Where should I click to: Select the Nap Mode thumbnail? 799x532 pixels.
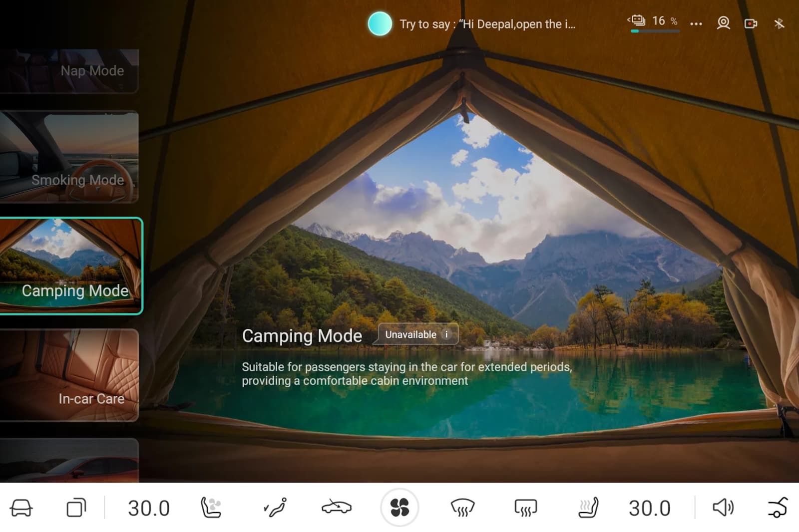(70, 70)
